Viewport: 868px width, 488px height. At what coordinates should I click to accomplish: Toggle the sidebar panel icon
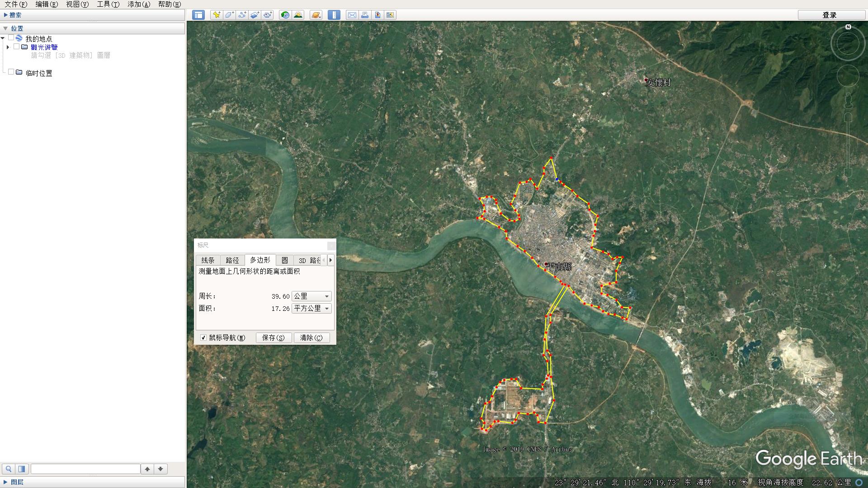click(x=198, y=15)
